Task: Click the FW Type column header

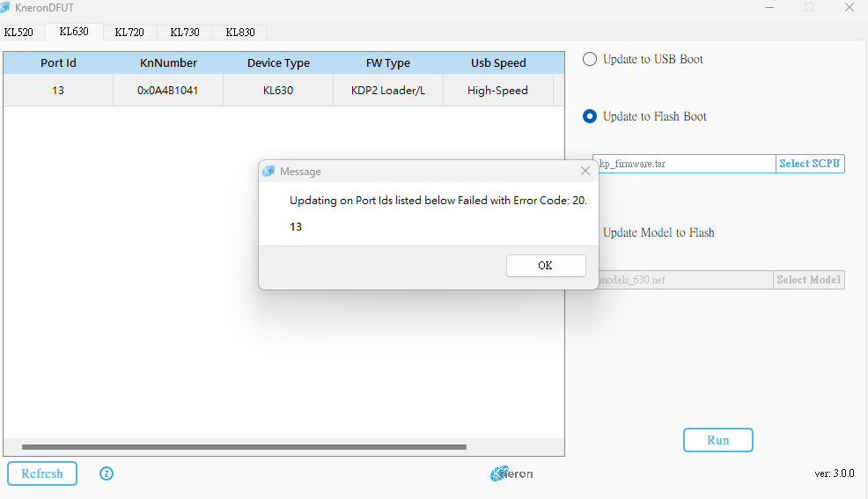Action: click(388, 63)
